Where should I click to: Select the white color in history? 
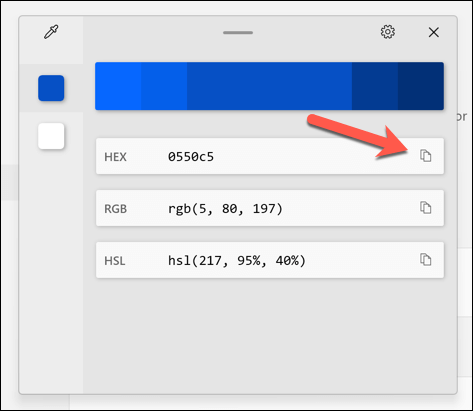pyautogui.click(x=51, y=136)
